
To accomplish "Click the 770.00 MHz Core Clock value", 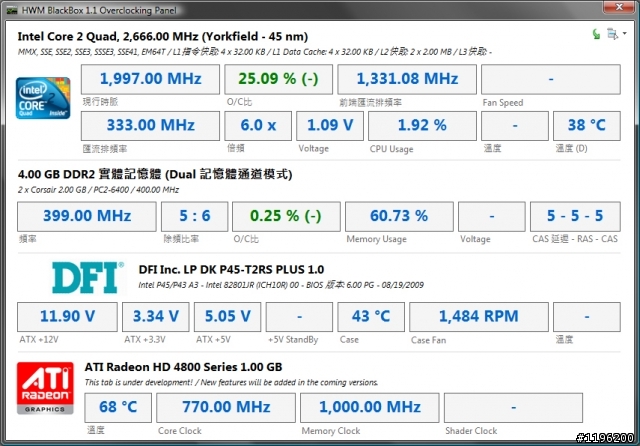I will (x=226, y=408).
